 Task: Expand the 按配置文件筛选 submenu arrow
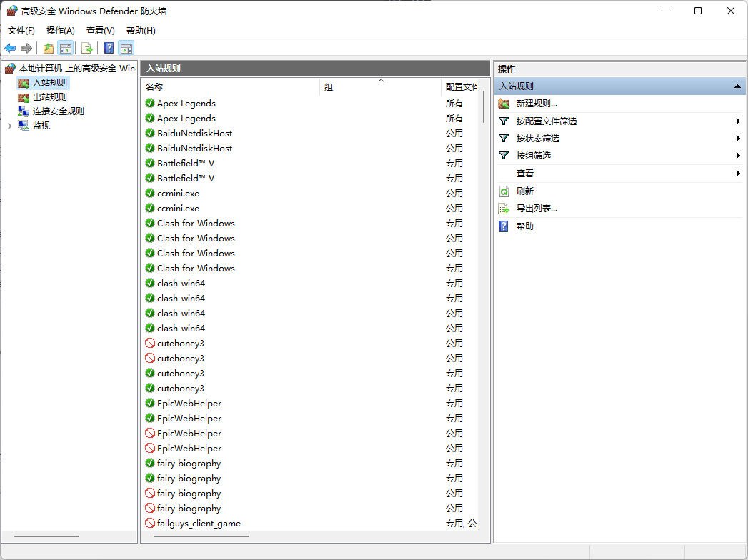(x=738, y=121)
